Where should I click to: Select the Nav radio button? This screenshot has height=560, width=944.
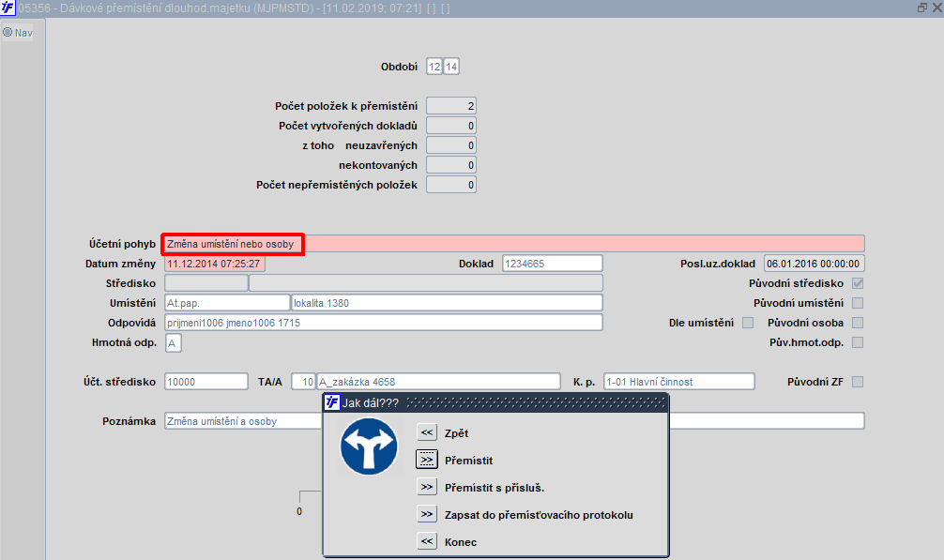coord(8,33)
